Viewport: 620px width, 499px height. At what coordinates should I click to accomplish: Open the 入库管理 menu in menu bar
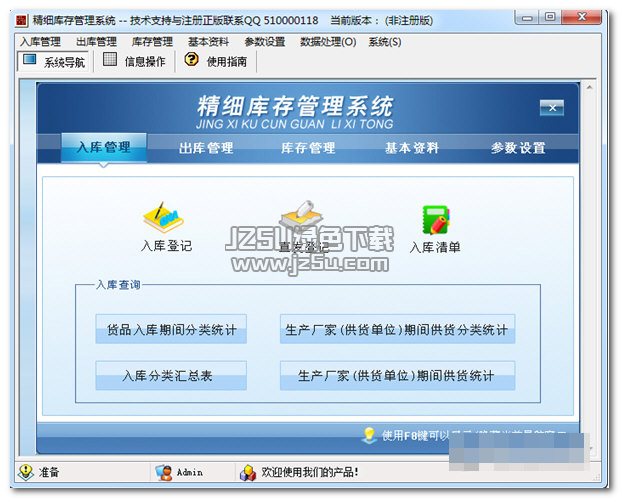40,42
